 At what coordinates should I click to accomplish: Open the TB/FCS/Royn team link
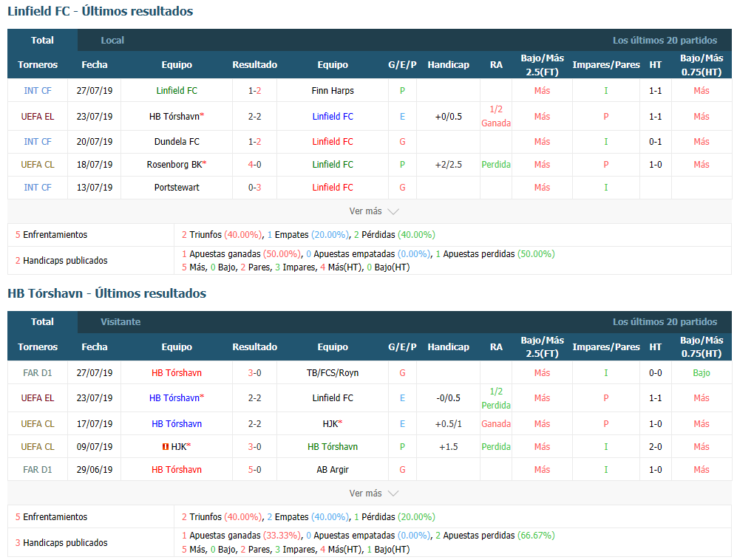[x=333, y=373]
